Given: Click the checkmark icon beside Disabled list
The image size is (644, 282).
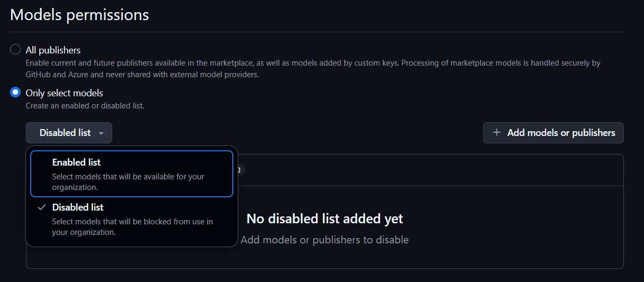Looking at the screenshot, I should [41, 207].
